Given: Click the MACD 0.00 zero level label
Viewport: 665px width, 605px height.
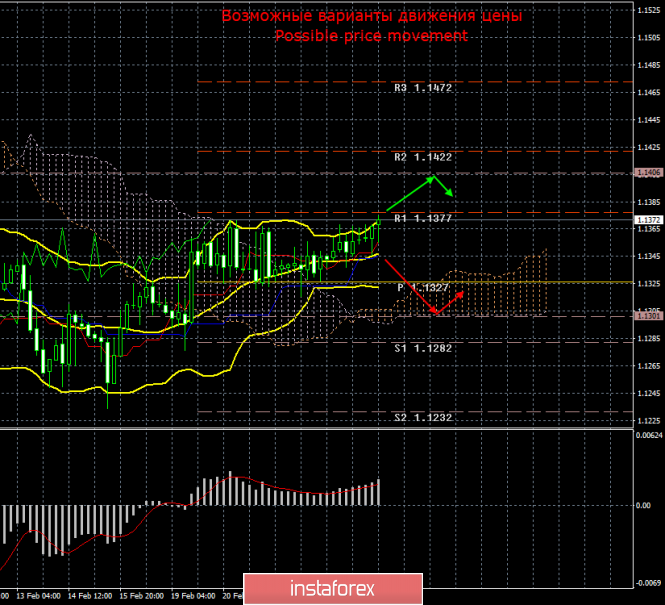Looking at the screenshot, I should click(x=643, y=505).
